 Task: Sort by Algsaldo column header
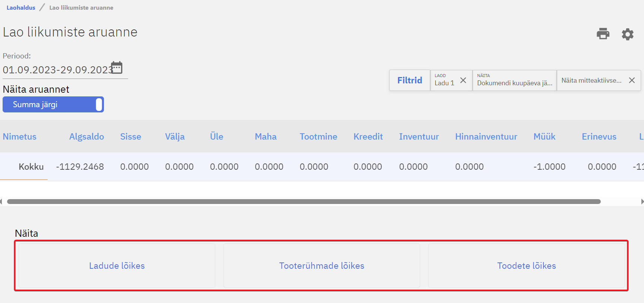click(x=86, y=137)
